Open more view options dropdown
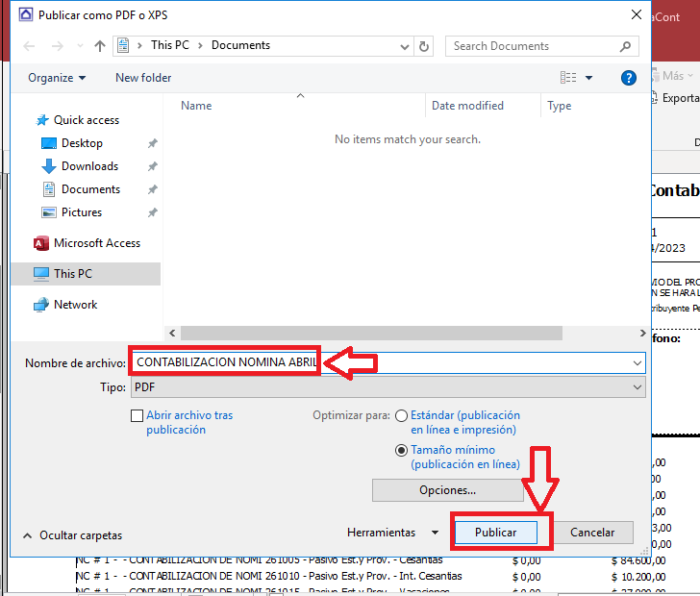Screen dimensions: 700x596 (588, 78)
